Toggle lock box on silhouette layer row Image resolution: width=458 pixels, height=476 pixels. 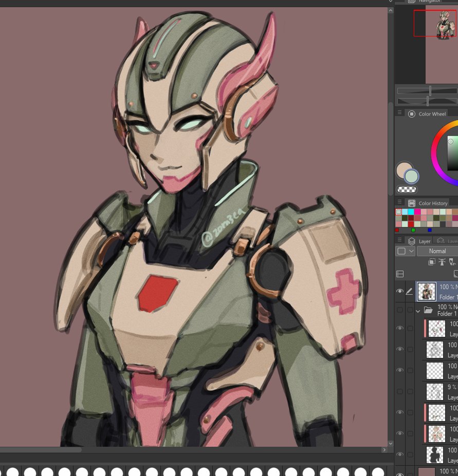[x=410, y=454]
